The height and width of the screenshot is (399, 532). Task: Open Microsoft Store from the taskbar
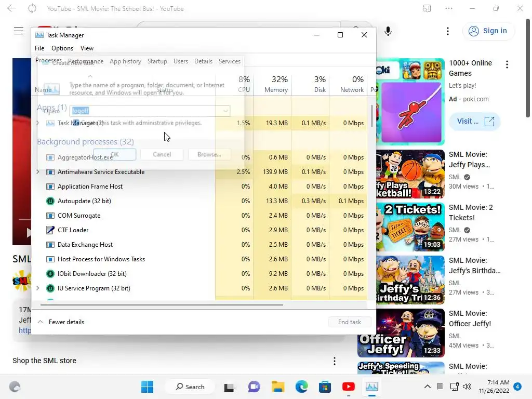pyautogui.click(x=325, y=387)
